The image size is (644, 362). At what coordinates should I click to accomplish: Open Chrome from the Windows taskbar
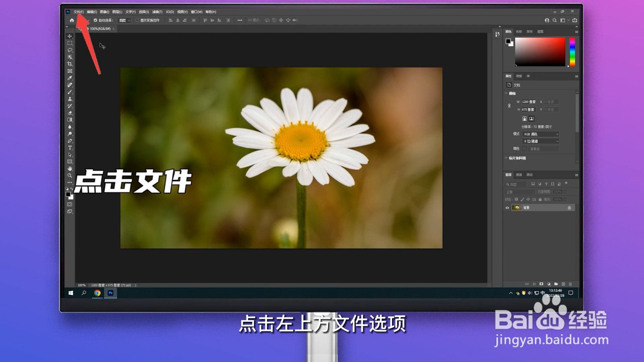[97, 293]
